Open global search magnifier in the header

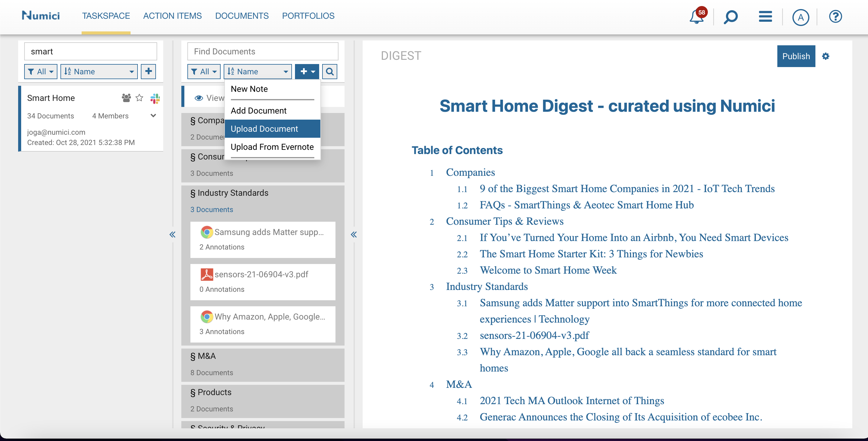tap(730, 17)
